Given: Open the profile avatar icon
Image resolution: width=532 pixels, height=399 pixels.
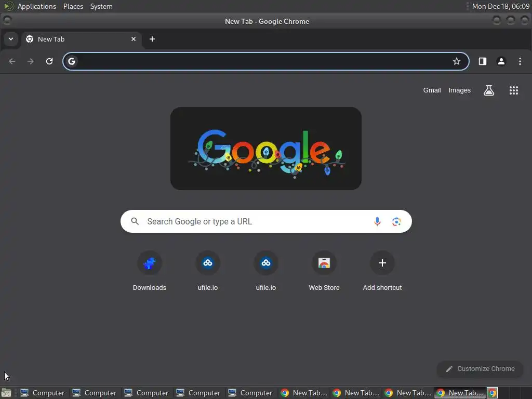Looking at the screenshot, I should [501, 61].
